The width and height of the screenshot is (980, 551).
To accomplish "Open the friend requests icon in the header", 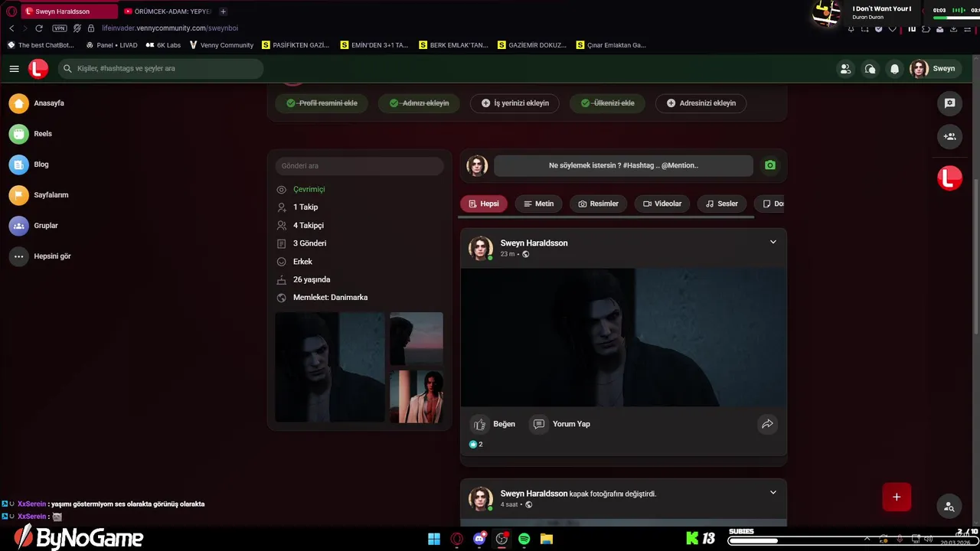I will click(845, 69).
